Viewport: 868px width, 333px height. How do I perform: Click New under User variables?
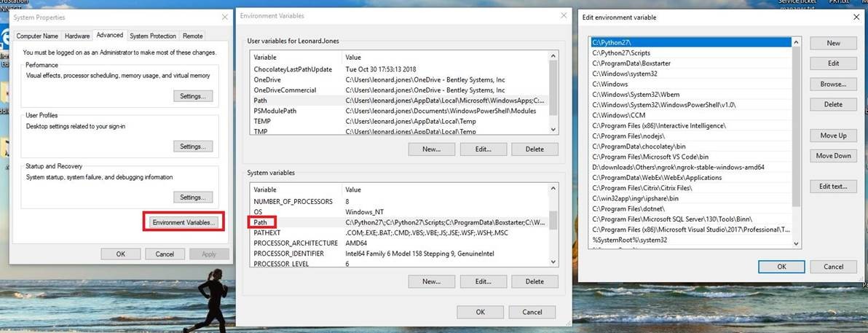coord(431,149)
